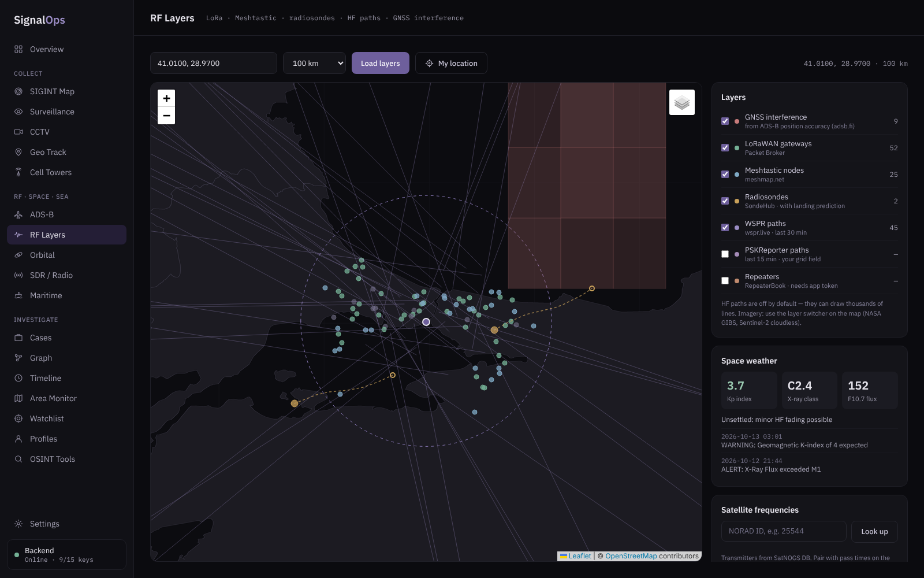Open the Overview grid icon

click(x=18, y=49)
